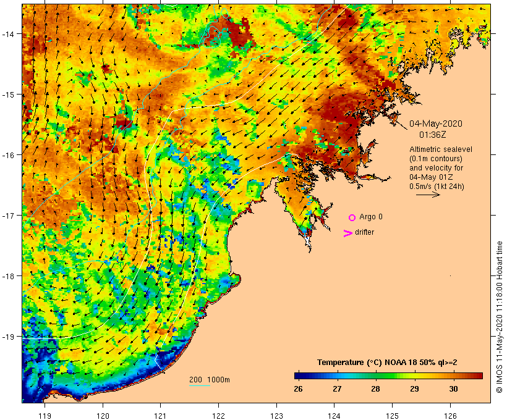Image resolution: width=507 pixels, height=420 pixels.
Task: Click the longitude label '122'
Action: (x=219, y=416)
